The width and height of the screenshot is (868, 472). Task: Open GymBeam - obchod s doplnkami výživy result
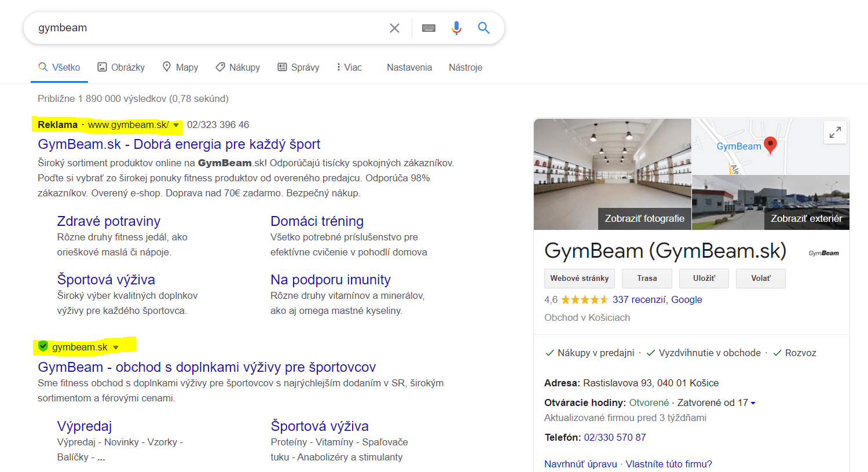pyautogui.click(x=207, y=367)
